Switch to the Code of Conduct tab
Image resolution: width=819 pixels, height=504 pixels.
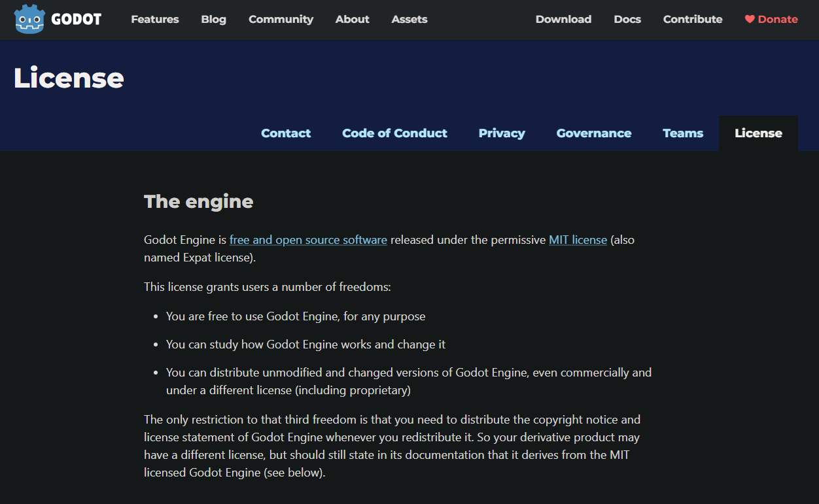coord(394,133)
